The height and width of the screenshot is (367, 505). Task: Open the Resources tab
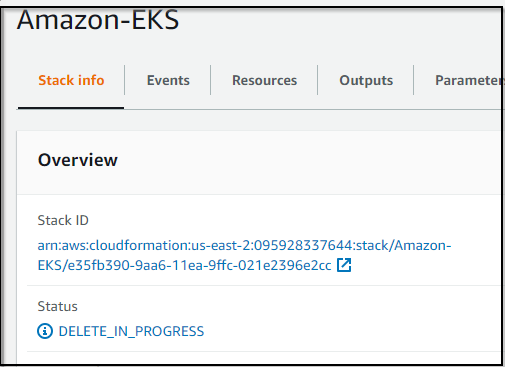(264, 80)
